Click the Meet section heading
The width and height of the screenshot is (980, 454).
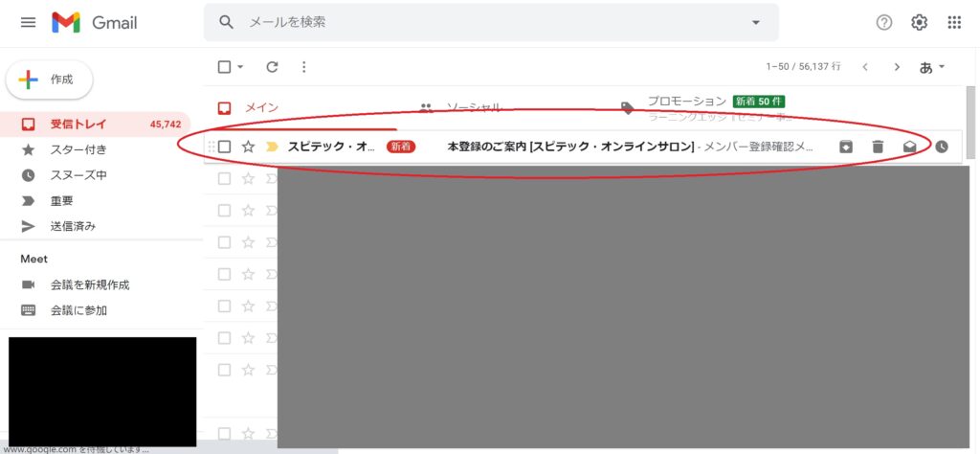(33, 259)
